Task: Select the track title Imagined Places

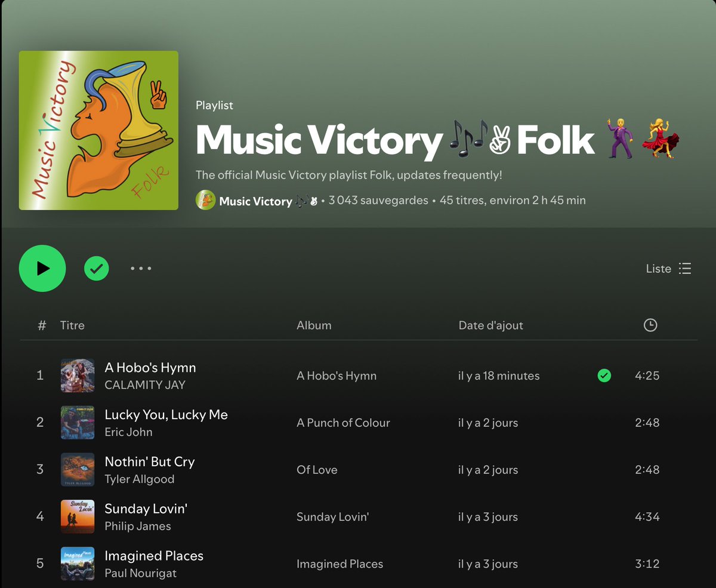Action: click(154, 556)
